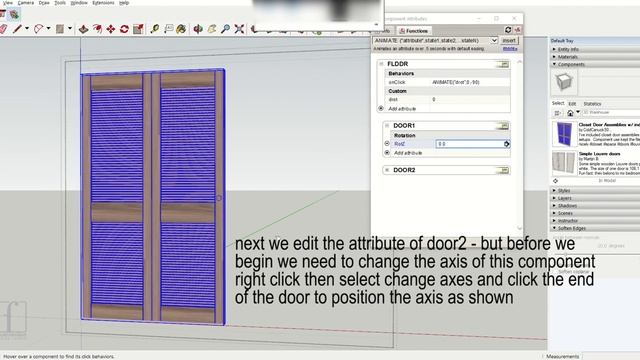This screenshot has height=360, width=640.
Task: Open the Shape tool variants dropdown
Action: 70,29
